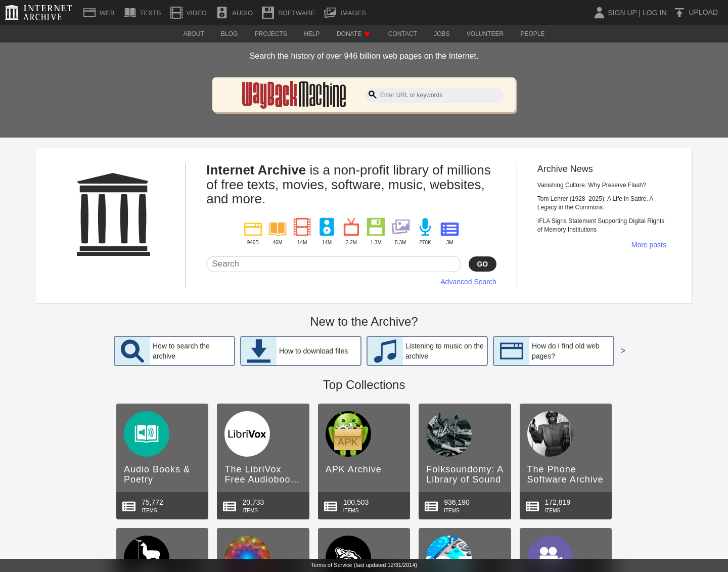Open How to search the archive card
Image resolution: width=728 pixels, height=572 pixels.
click(x=174, y=351)
